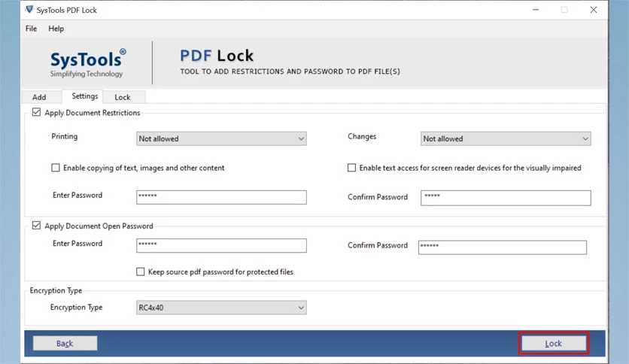This screenshot has width=629, height=364.
Task: Click the 'PDF Lock' heading text
Action: pos(217,56)
